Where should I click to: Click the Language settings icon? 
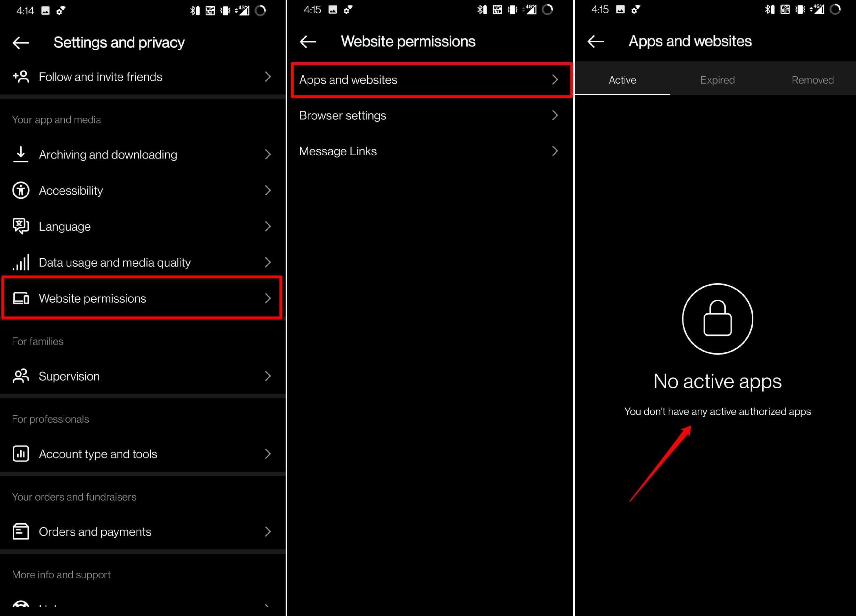click(x=20, y=226)
